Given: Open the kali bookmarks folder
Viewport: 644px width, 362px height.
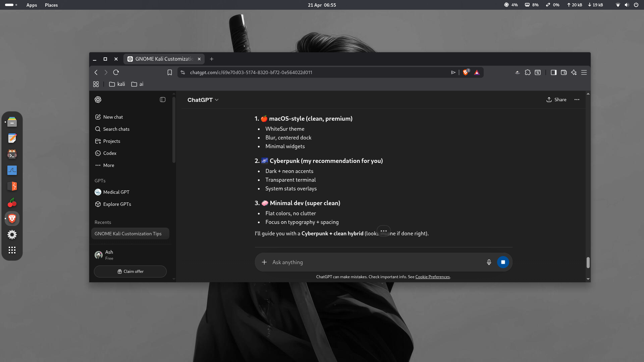Looking at the screenshot, I should [117, 84].
